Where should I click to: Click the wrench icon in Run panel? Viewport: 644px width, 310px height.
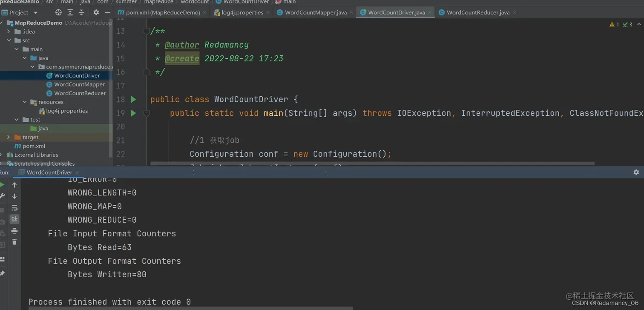(2, 196)
